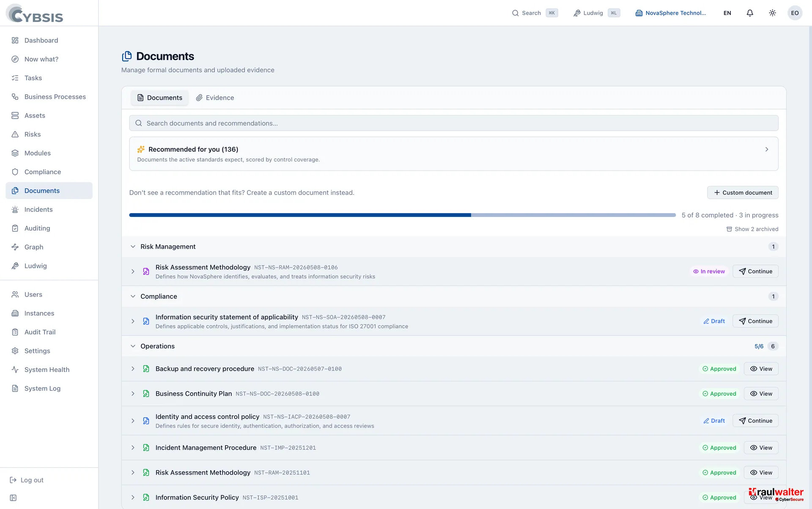
Task: Collapse the Compliance document group
Action: click(x=133, y=296)
